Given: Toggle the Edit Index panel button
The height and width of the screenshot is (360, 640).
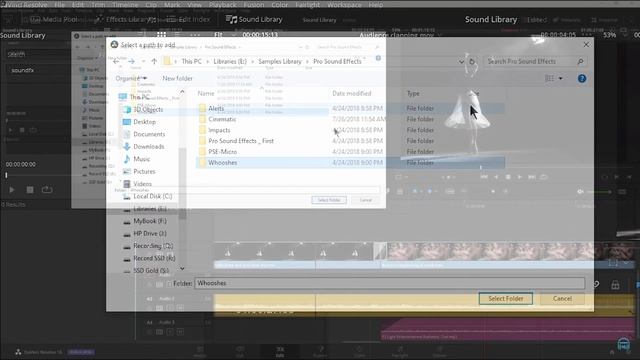Looking at the screenshot, I should tap(189, 19).
